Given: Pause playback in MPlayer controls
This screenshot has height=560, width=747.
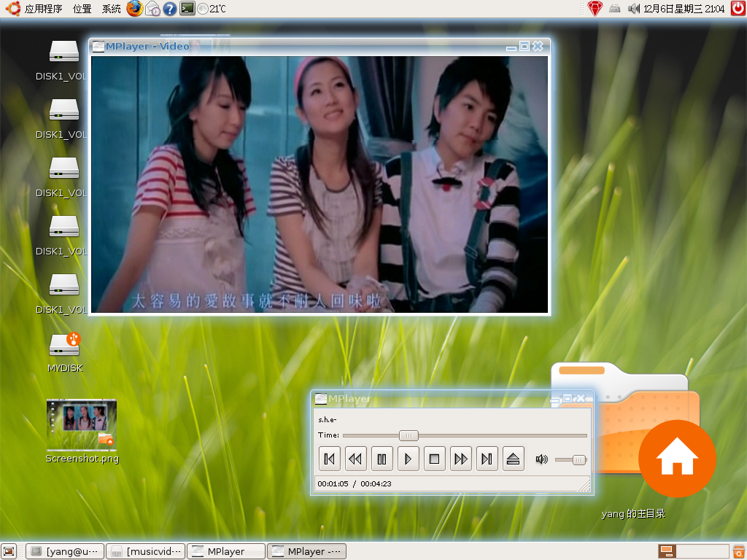Looking at the screenshot, I should tap(382, 459).
